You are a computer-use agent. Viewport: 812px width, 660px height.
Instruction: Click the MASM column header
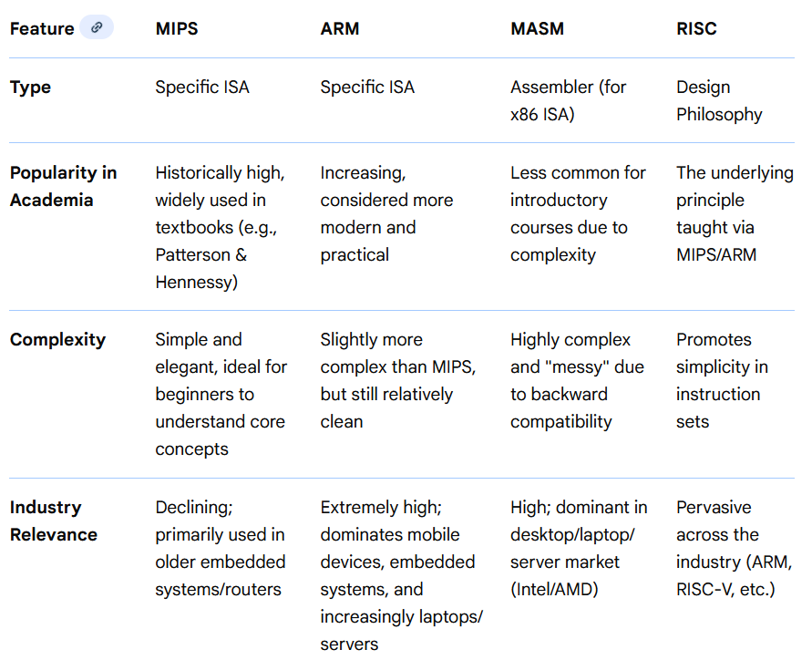537,29
